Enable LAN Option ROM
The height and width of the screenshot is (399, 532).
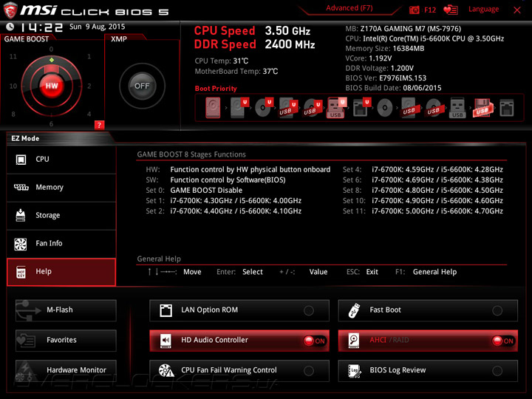pos(239,310)
